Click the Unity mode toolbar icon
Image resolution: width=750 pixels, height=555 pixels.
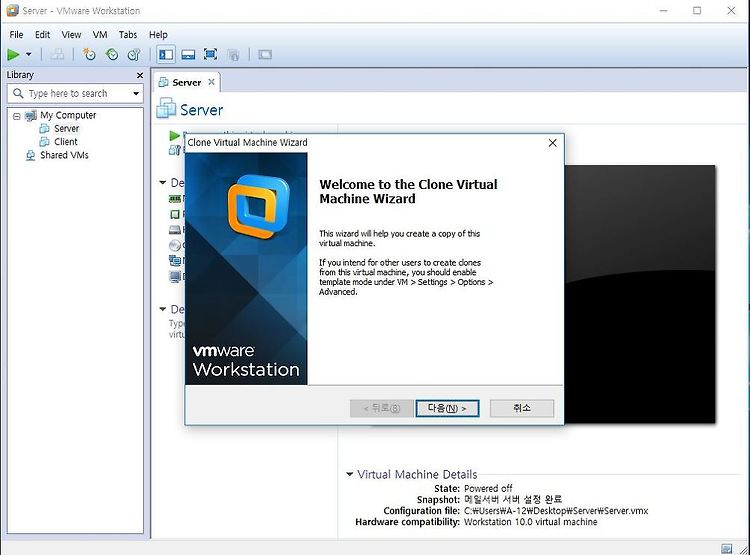coord(233,55)
